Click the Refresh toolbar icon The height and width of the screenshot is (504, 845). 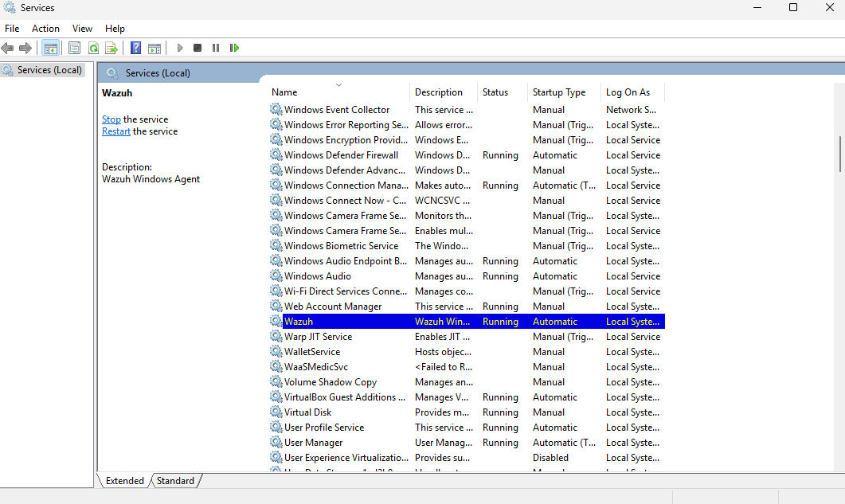tap(93, 48)
